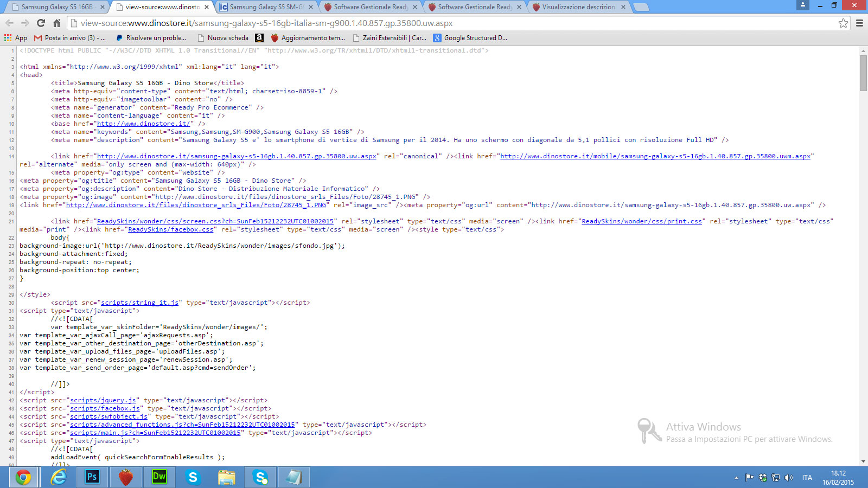Screen dimensions: 868x488
Task: Open the Chrome hamburger menu
Action: coord(859,23)
